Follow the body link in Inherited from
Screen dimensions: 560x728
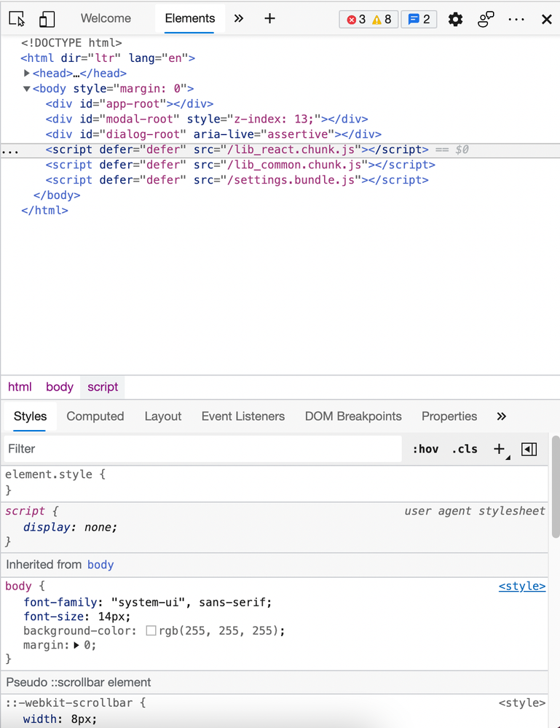point(100,565)
